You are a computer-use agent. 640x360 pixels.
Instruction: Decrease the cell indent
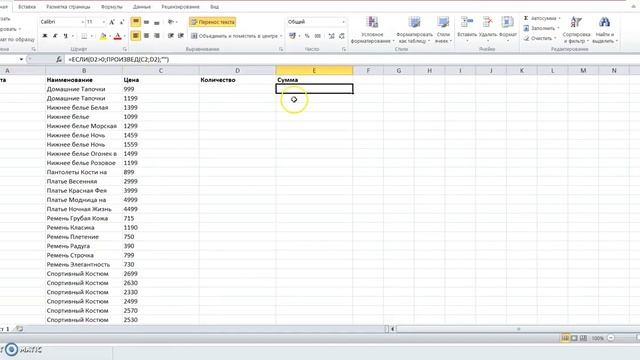[x=171, y=36]
